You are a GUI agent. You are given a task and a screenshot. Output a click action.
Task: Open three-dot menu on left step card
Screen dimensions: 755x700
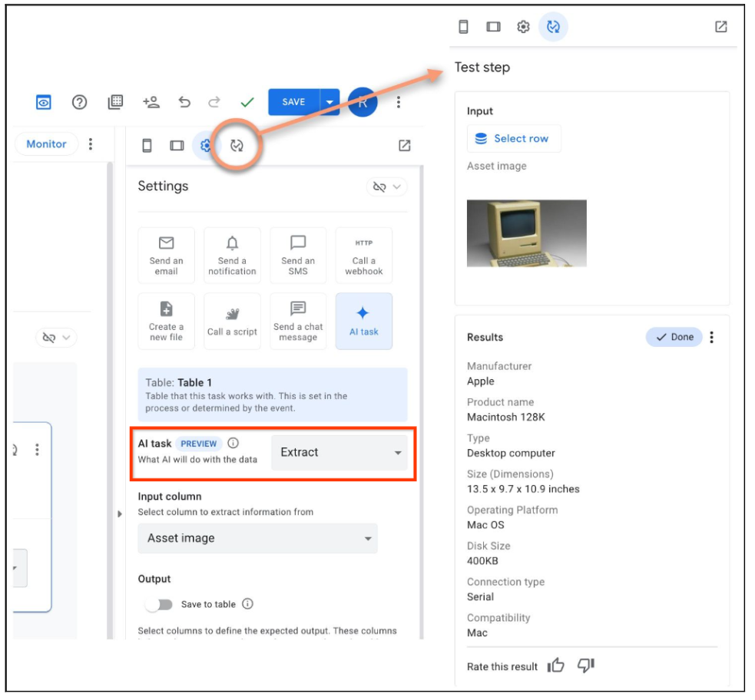tap(37, 450)
